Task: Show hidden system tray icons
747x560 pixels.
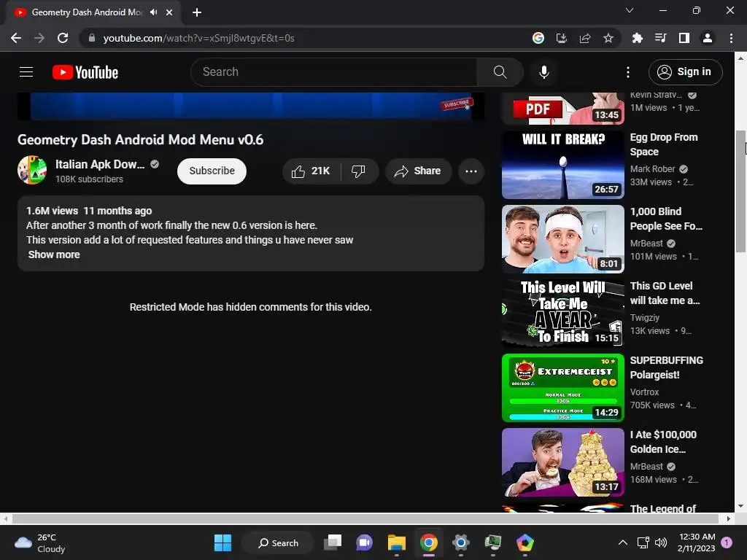Action: point(622,542)
